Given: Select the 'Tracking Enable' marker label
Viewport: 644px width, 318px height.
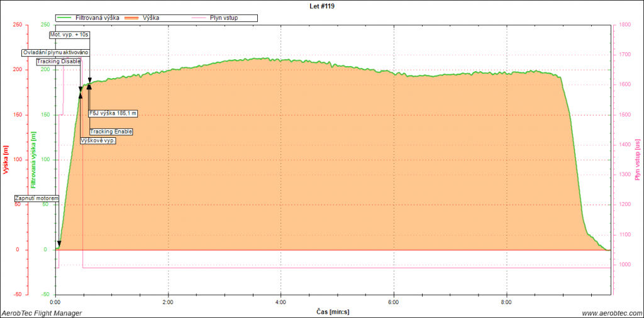Looking at the screenshot, I should [x=111, y=131].
